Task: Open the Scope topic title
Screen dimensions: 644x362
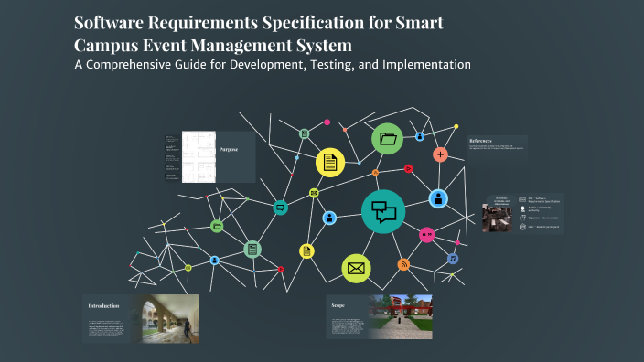Action: [338, 305]
